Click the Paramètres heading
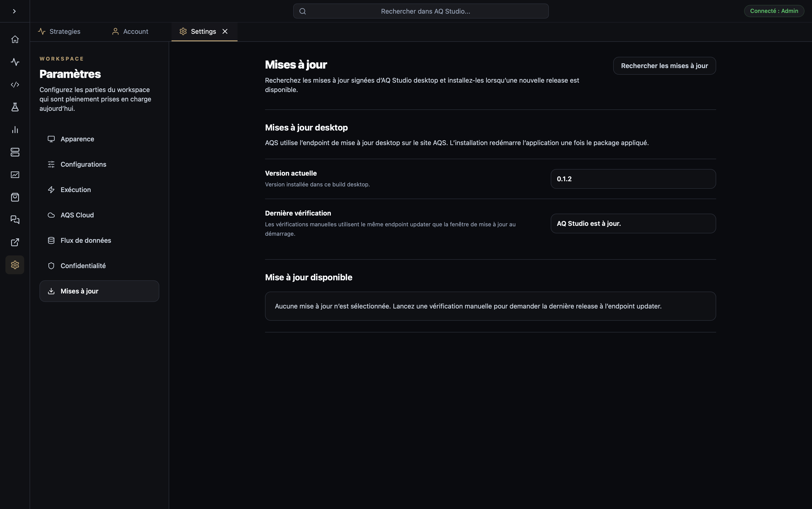The width and height of the screenshot is (812, 509). coord(70,74)
